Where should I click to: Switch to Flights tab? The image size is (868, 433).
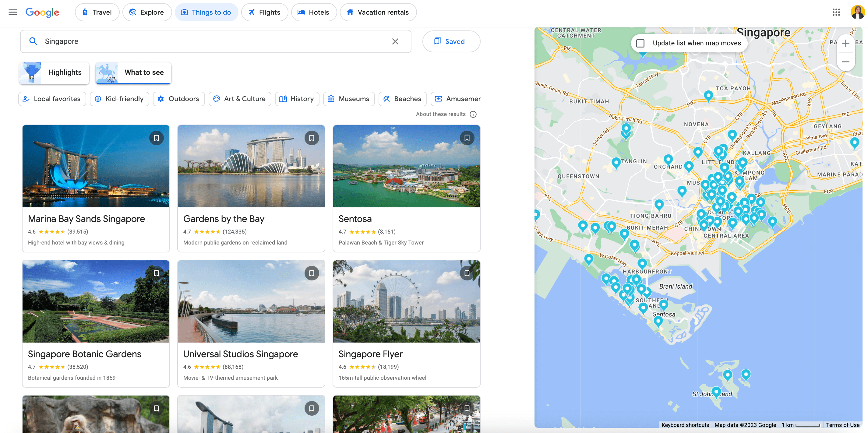(264, 12)
